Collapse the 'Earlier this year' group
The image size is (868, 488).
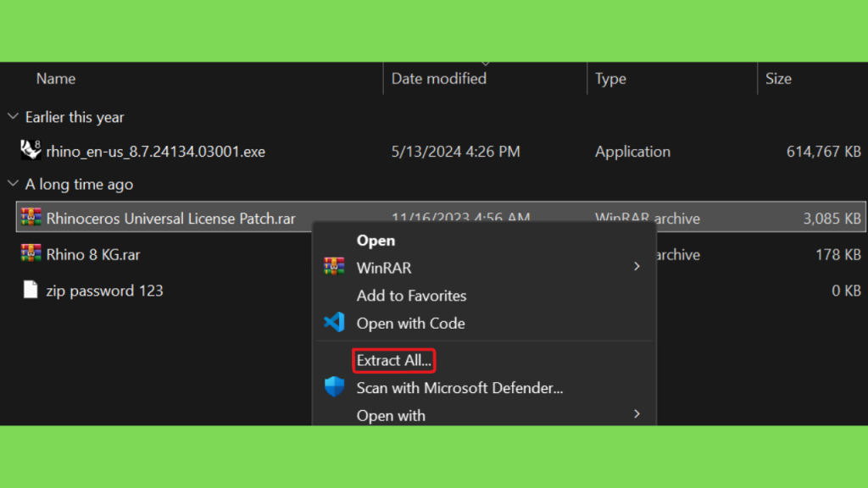tap(13, 117)
